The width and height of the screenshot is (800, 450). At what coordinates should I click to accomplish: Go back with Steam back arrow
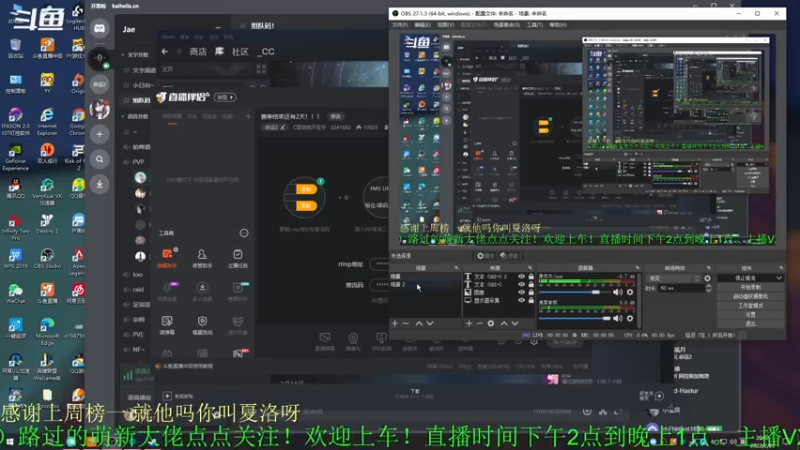click(x=164, y=52)
